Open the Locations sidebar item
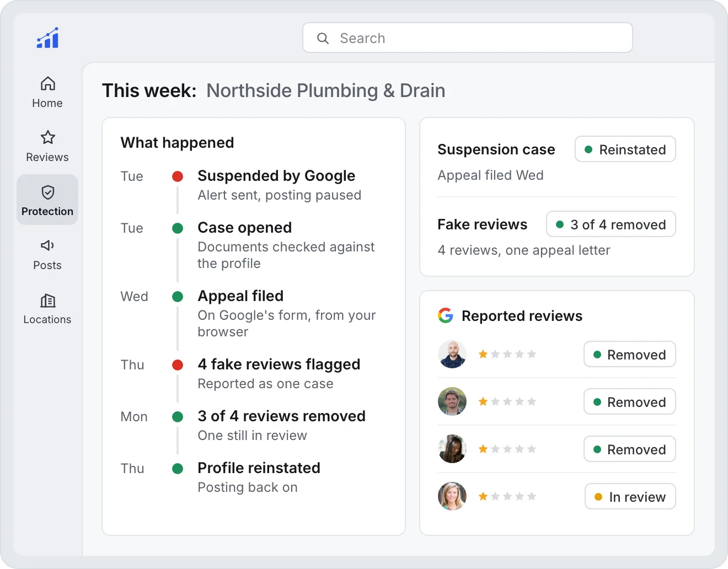 tap(47, 309)
